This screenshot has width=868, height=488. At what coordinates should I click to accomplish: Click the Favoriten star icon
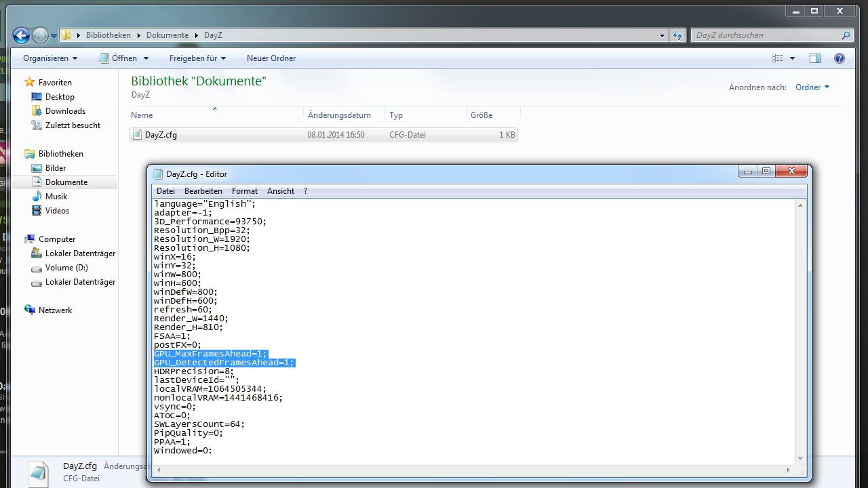30,83
